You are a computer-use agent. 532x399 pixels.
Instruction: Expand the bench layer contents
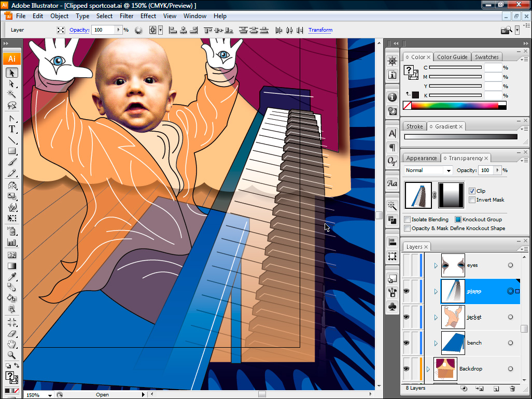[x=436, y=343]
